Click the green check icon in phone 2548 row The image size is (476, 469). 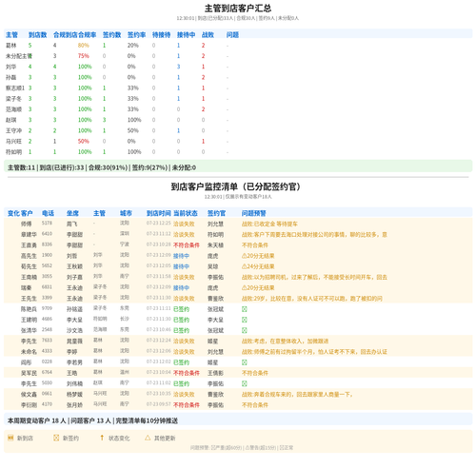point(245,330)
